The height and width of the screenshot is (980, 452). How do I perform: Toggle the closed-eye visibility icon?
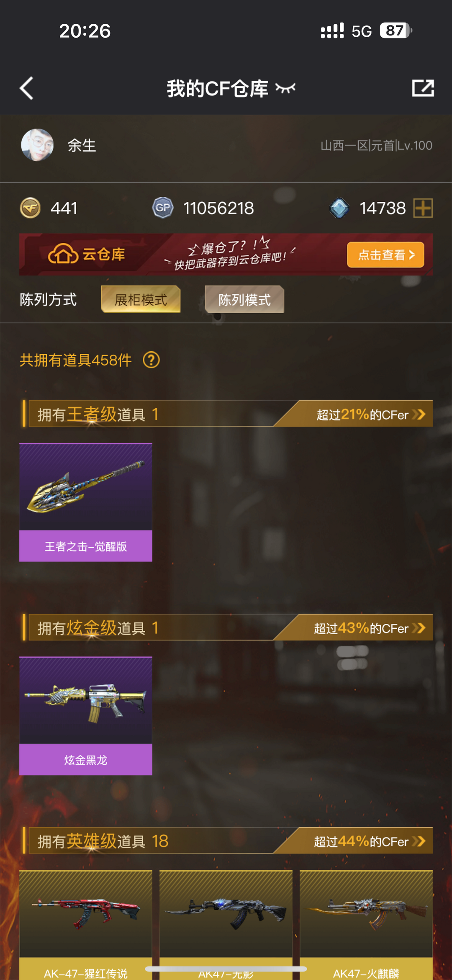[x=285, y=88]
